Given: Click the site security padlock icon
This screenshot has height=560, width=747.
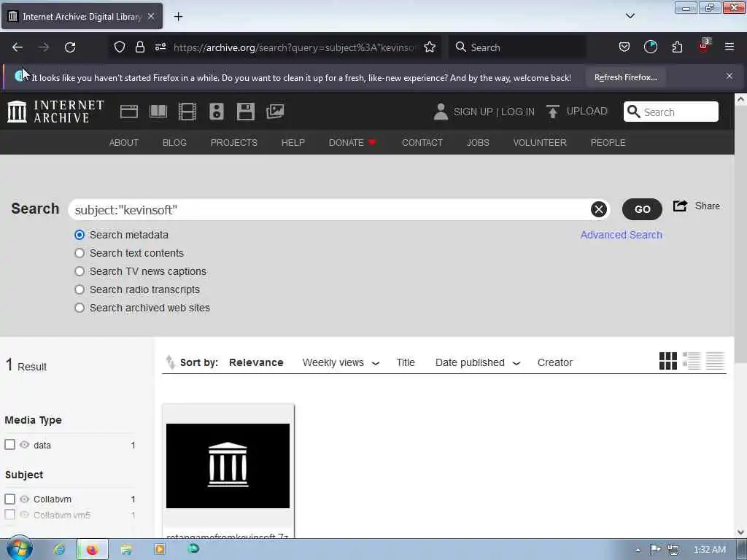Looking at the screenshot, I should click(x=139, y=47).
